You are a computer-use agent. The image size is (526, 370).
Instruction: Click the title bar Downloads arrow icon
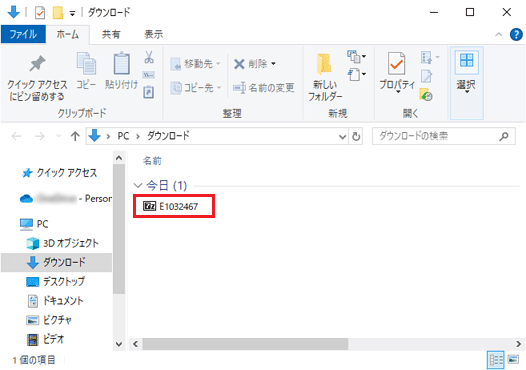pos(13,12)
